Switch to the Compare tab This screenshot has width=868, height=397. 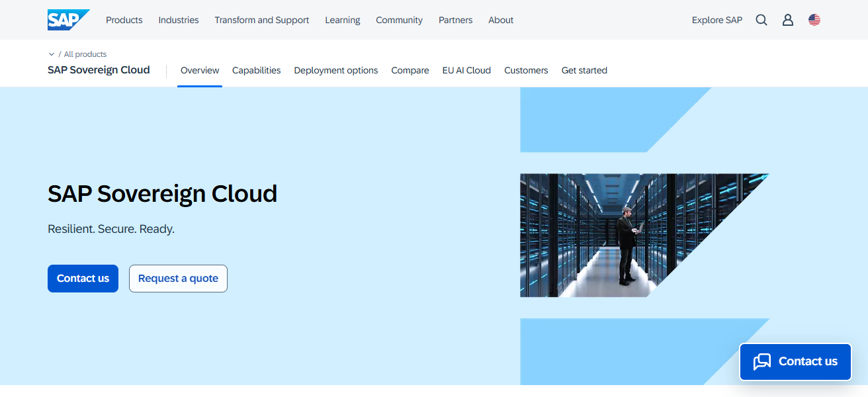point(410,70)
